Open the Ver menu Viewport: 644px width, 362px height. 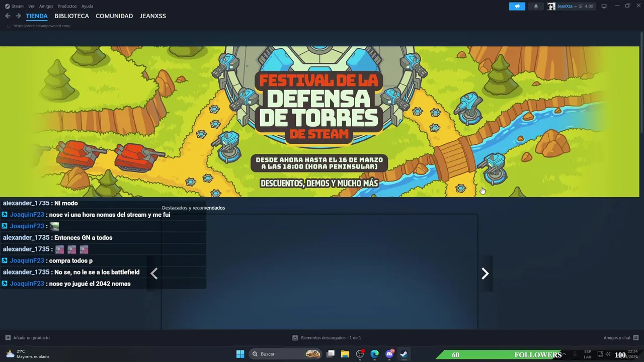point(31,6)
